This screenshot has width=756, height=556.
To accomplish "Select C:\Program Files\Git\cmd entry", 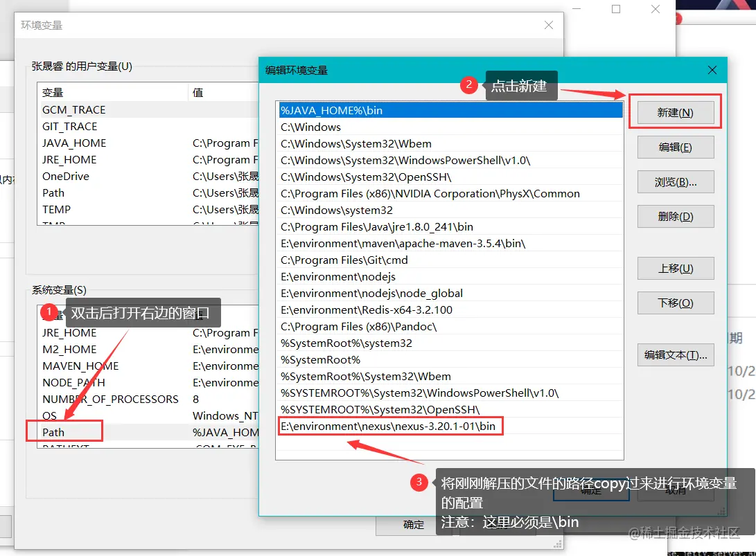I will click(x=450, y=260).
